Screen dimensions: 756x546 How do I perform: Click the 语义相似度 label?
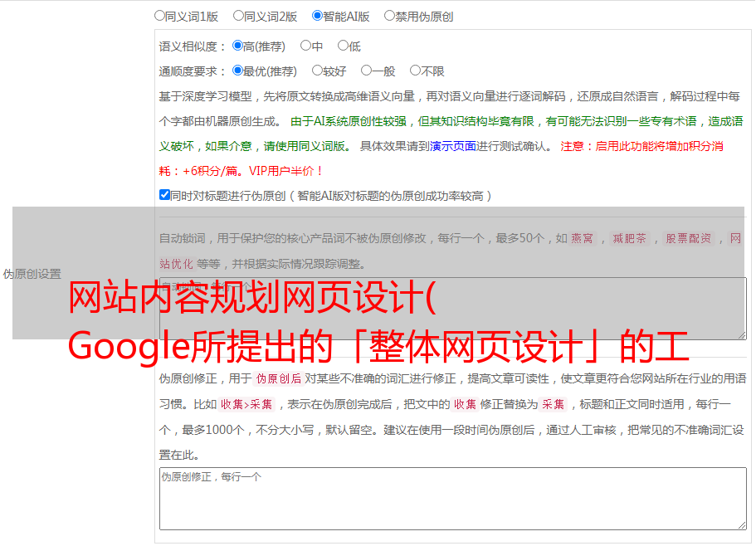coord(193,46)
